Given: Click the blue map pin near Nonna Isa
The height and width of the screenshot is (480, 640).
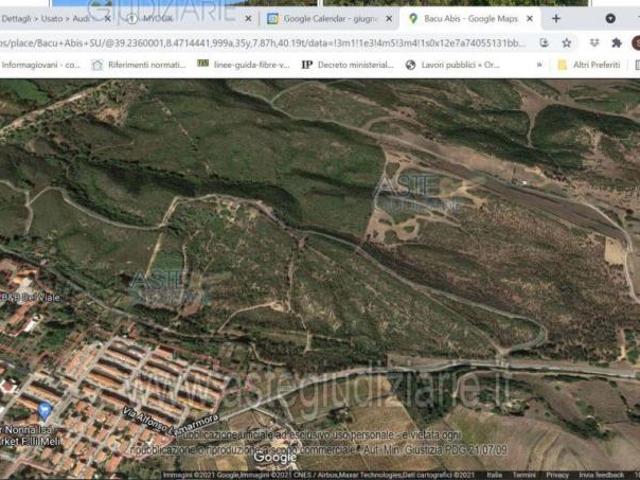Looking at the screenshot, I should pyautogui.click(x=45, y=411).
